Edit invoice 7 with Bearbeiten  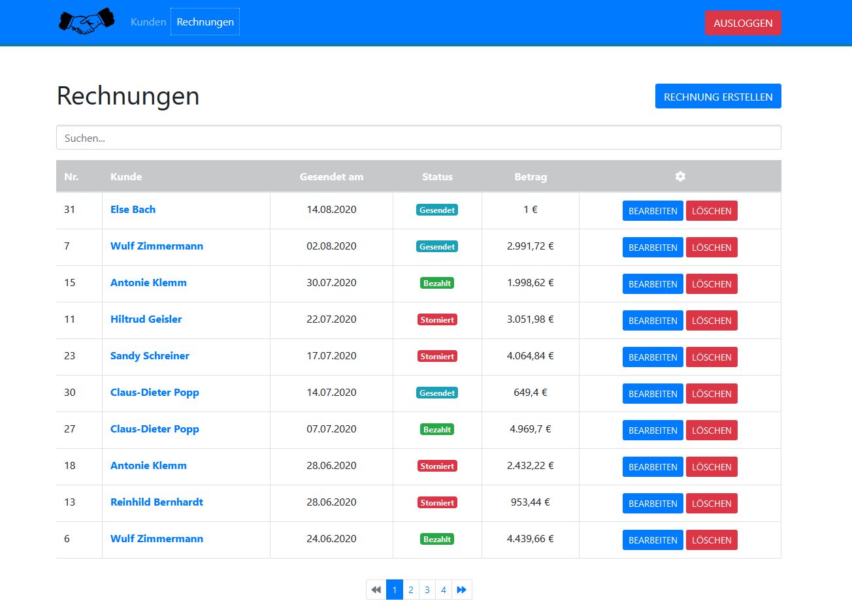[653, 248]
